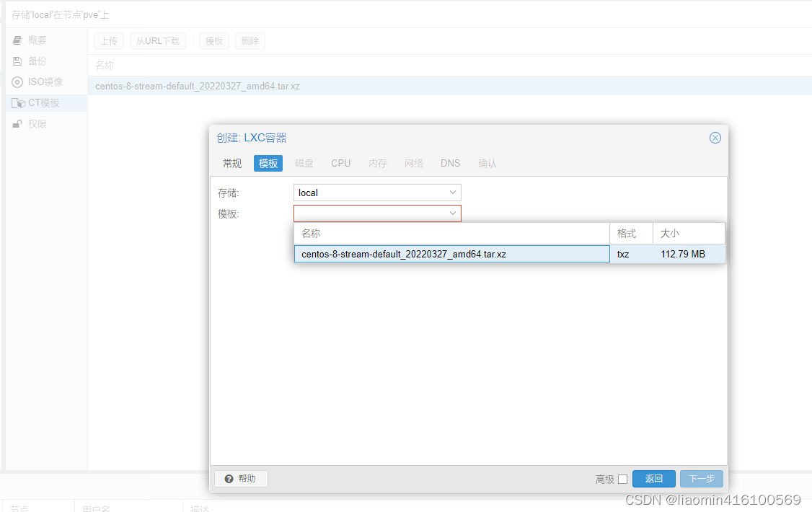This screenshot has height=512, width=812.
Task: Switch to the 网络 tab
Action: (x=414, y=164)
